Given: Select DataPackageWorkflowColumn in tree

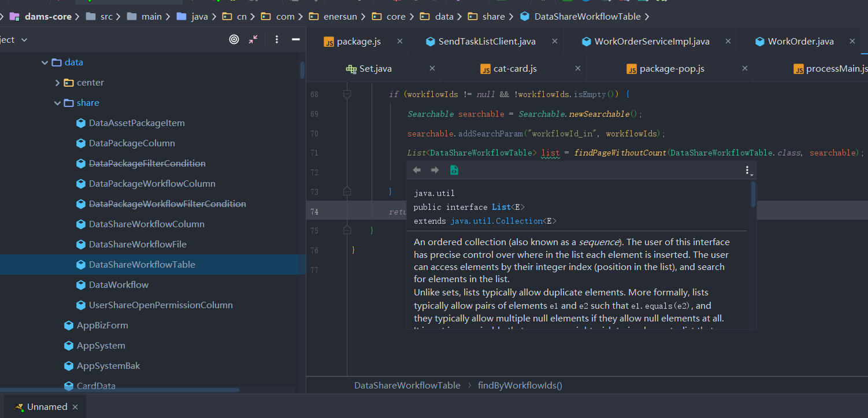Looking at the screenshot, I should click(152, 184).
